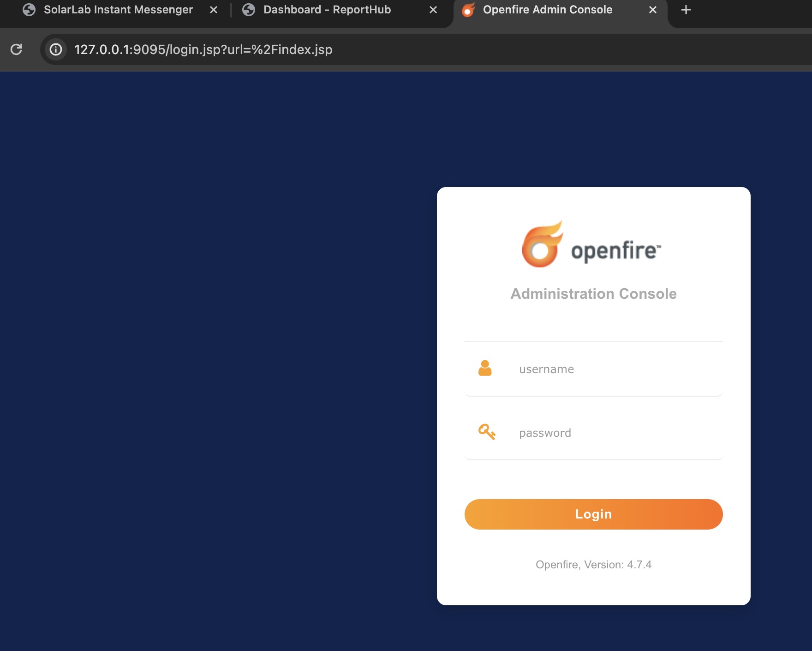Viewport: 812px width, 651px height.
Task: Click the address bar URL text
Action: pos(203,49)
